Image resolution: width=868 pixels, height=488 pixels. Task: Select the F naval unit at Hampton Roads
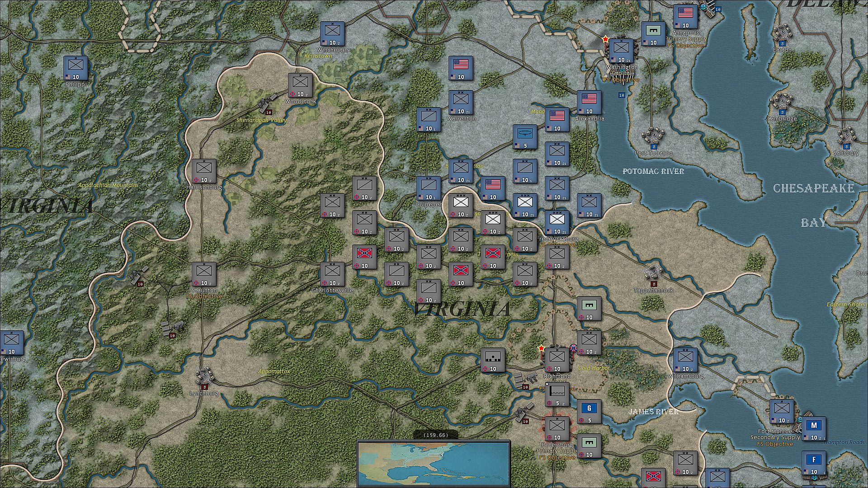[814, 463]
